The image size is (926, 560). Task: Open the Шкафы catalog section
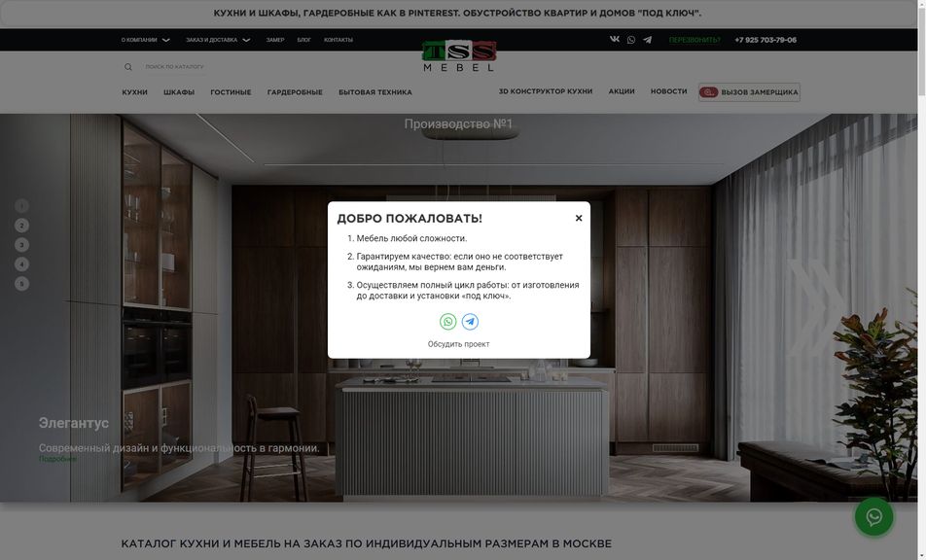179,92
